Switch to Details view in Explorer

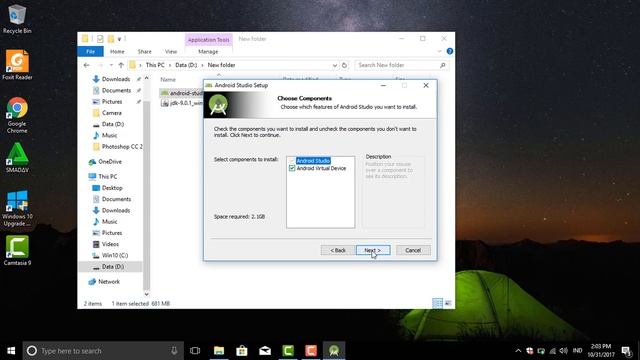pos(437,303)
